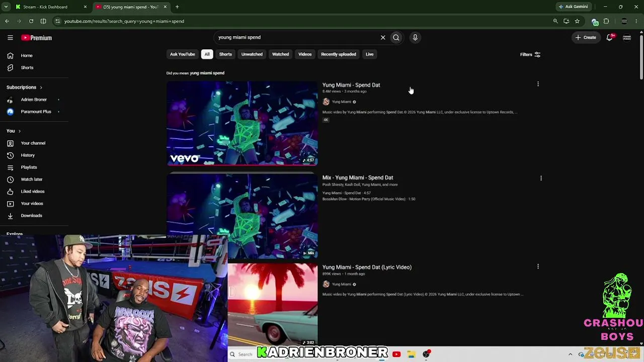Bookmark this page with the star
Image resolution: width=644 pixels, height=362 pixels.
[577, 21]
